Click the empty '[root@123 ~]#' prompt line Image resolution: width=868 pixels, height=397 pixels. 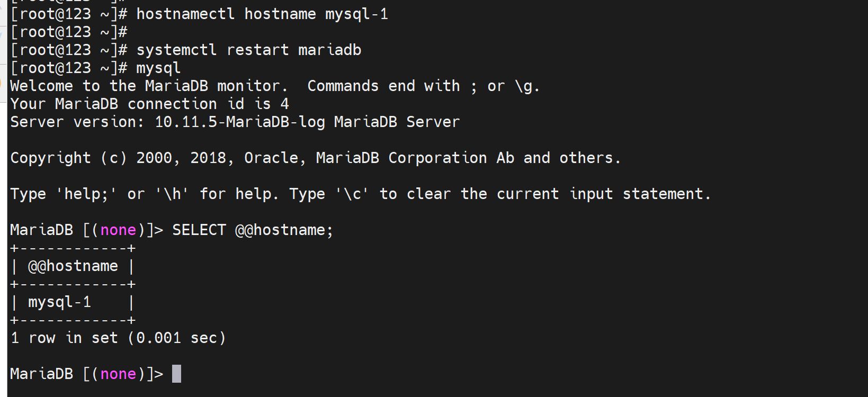[69, 32]
